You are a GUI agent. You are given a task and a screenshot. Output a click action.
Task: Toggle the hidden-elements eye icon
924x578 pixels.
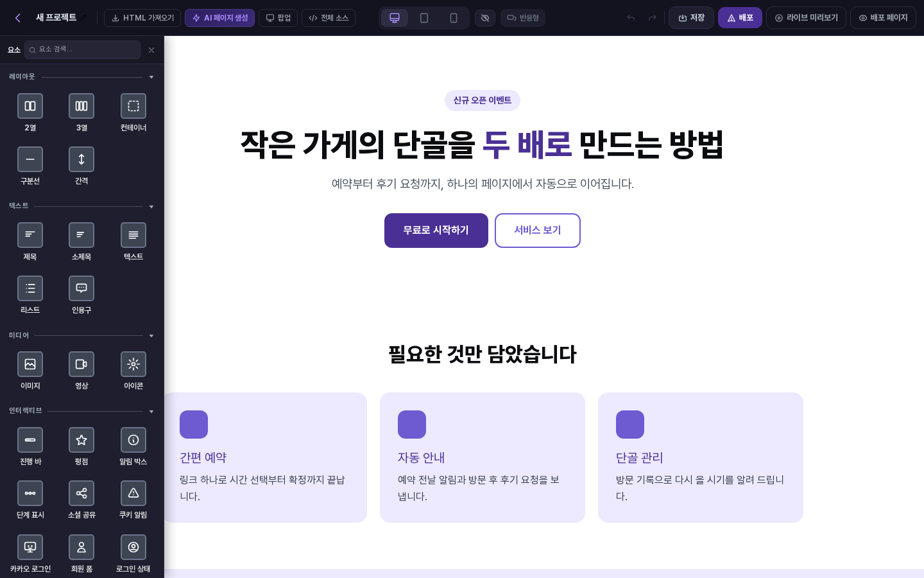[x=485, y=18]
